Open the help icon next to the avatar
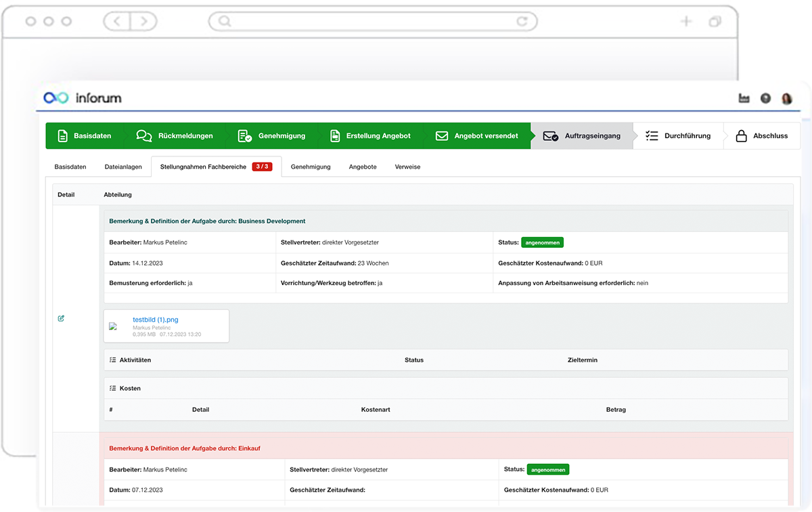 point(765,98)
